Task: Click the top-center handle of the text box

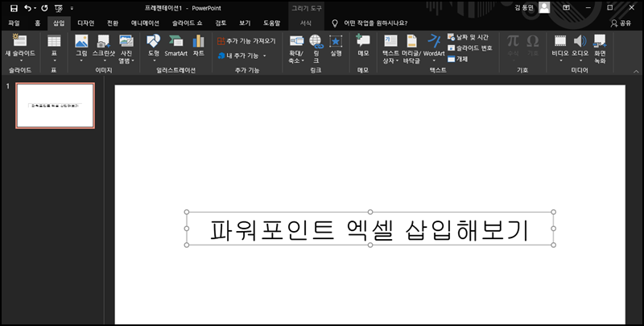Action: 370,212
